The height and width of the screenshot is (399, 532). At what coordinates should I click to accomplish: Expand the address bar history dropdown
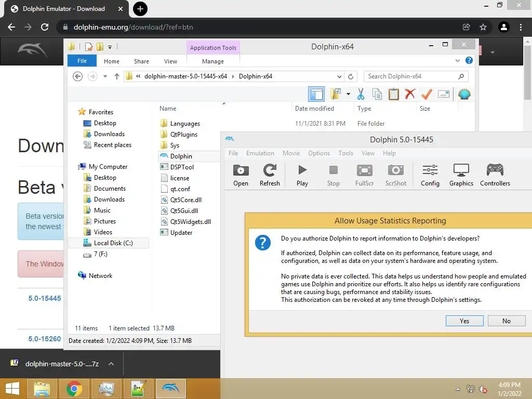click(339, 76)
